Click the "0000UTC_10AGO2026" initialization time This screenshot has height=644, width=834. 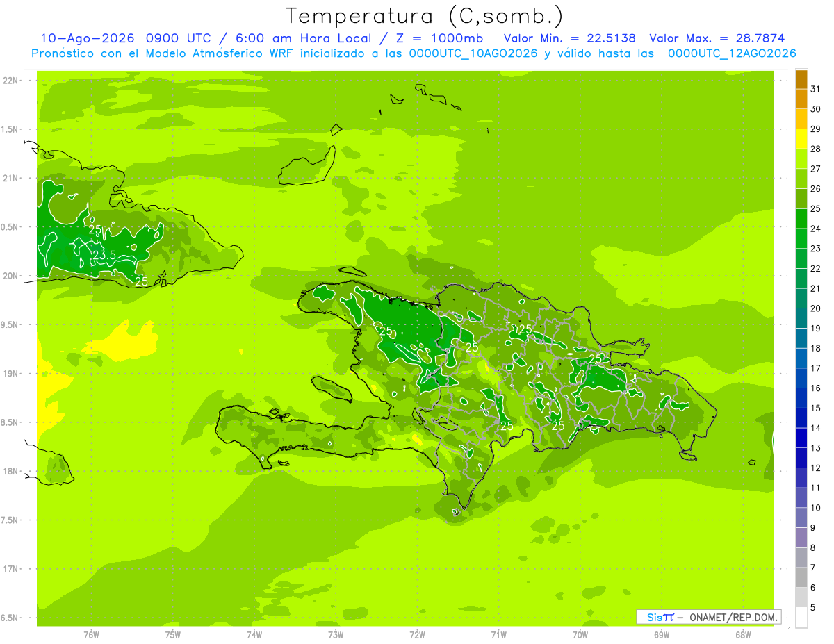coord(473,53)
